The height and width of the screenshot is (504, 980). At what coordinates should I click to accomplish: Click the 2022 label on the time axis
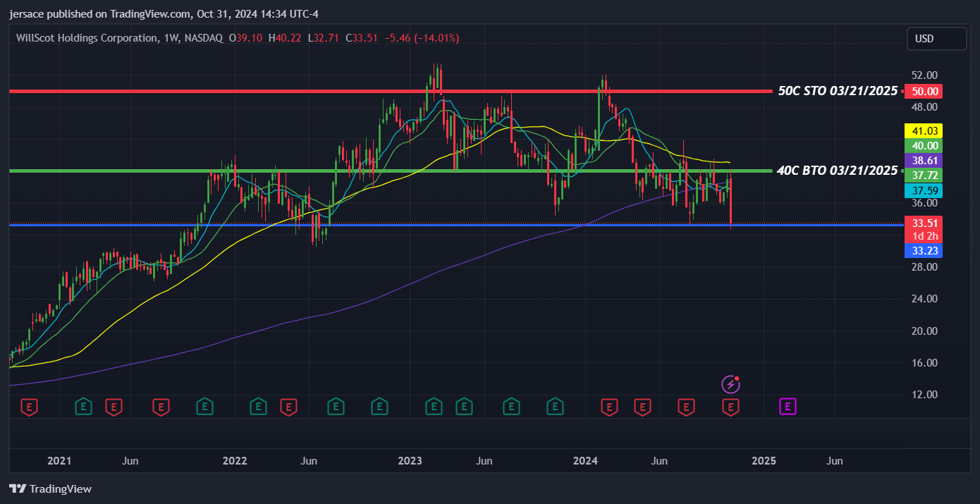[x=235, y=461]
